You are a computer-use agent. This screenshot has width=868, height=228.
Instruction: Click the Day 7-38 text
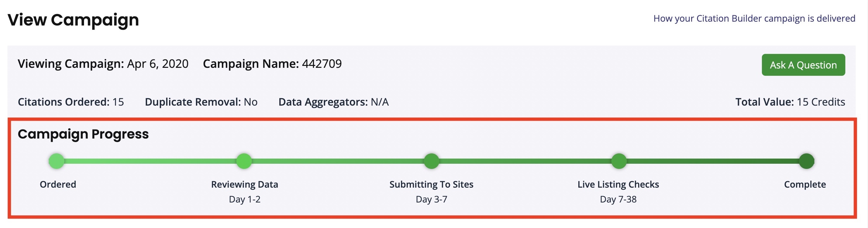pyautogui.click(x=618, y=199)
